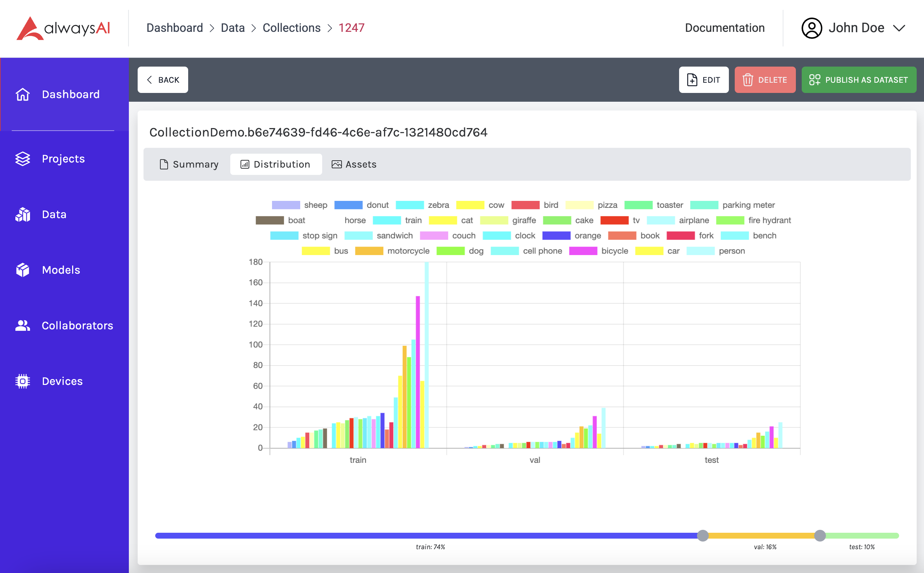The height and width of the screenshot is (573, 924).
Task: Open Collaborators via the people icon
Action: click(x=23, y=326)
